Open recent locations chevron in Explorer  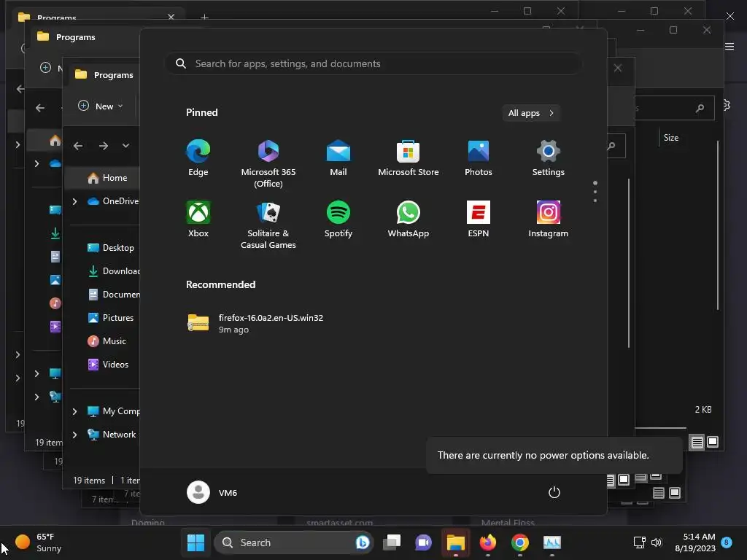125,146
